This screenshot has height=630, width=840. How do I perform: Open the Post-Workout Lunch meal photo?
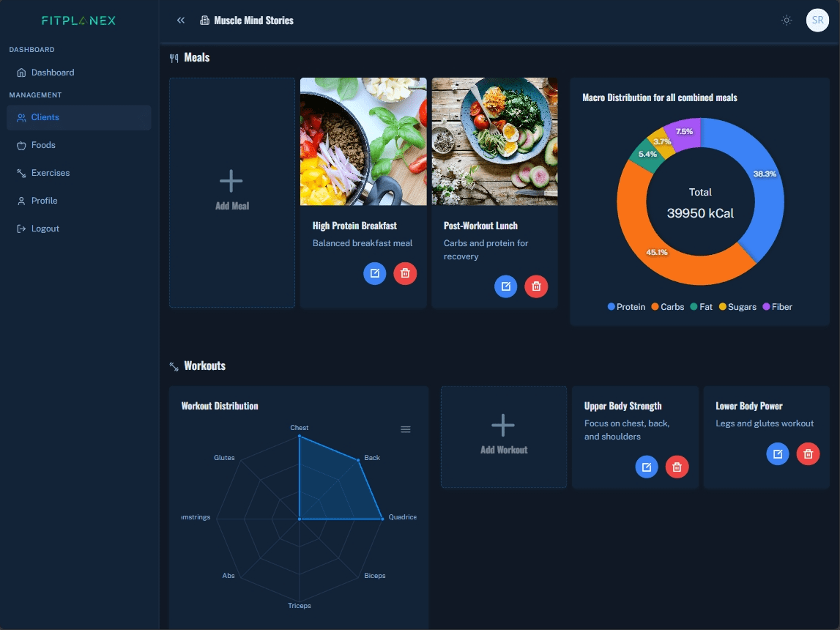coord(494,141)
